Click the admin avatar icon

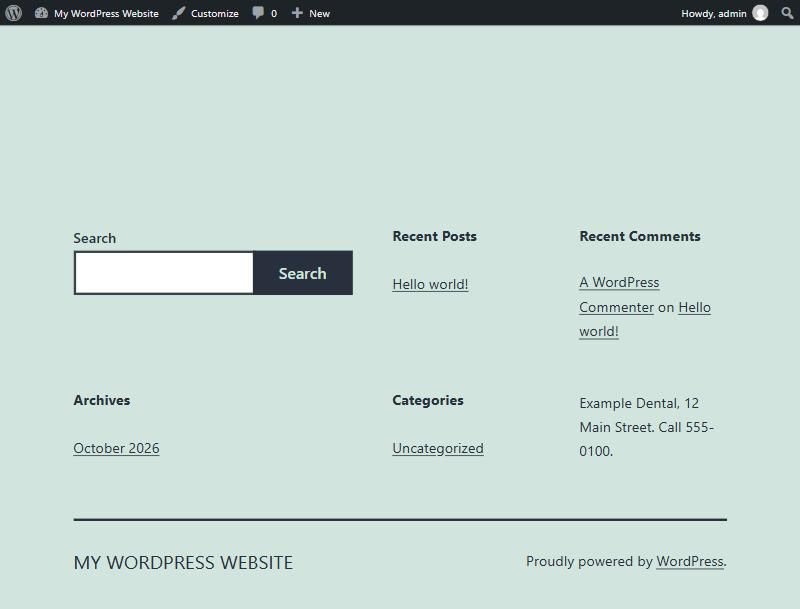(x=760, y=13)
